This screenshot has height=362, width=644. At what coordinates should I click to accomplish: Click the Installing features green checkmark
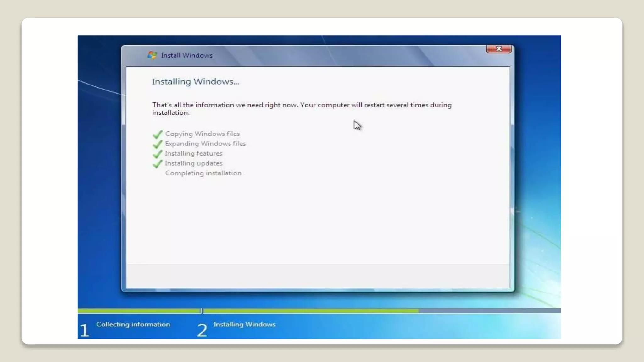157,154
